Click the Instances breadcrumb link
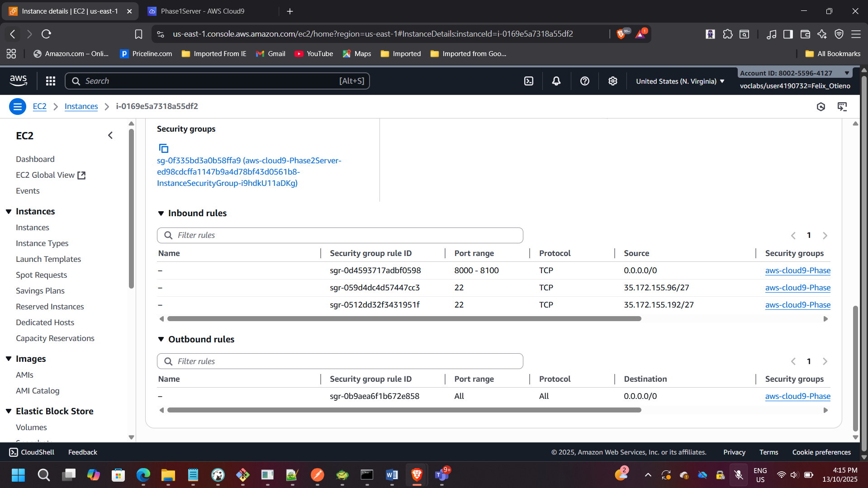 point(81,106)
